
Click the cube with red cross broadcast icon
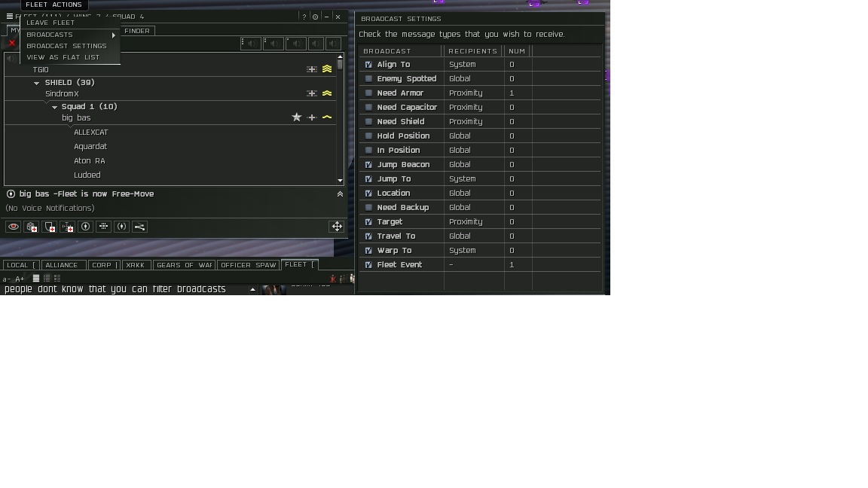31,226
